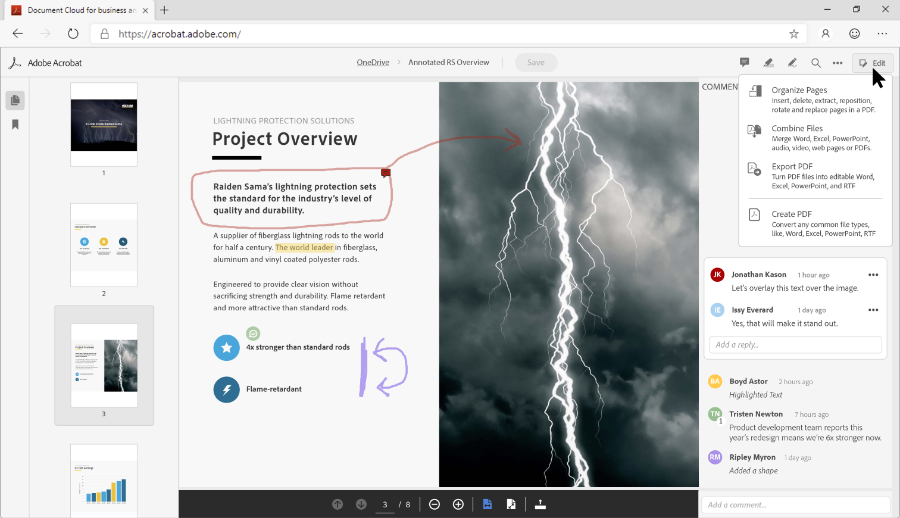Open the OneDrive breadcrumb link
Viewport: 900px width, 518px height.
point(372,63)
